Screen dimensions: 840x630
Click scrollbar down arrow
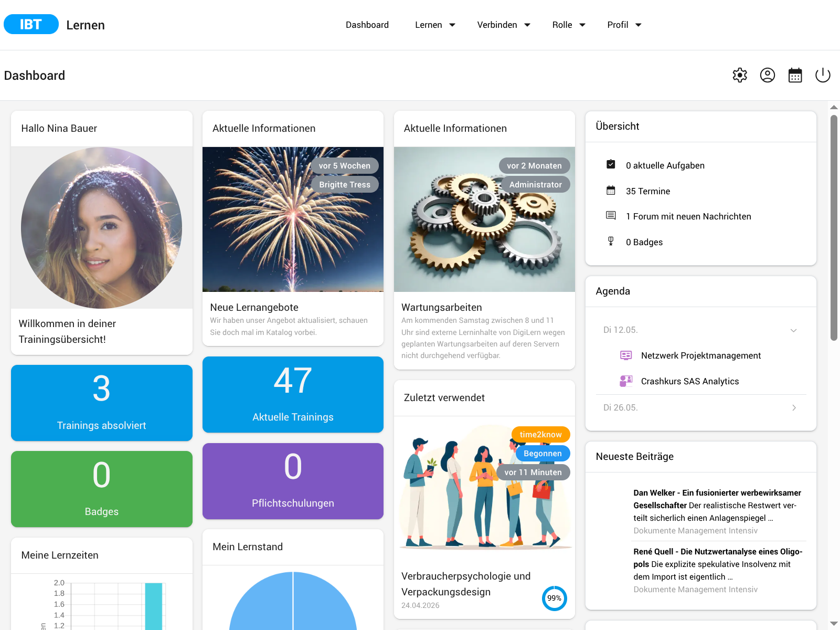pyautogui.click(x=834, y=624)
